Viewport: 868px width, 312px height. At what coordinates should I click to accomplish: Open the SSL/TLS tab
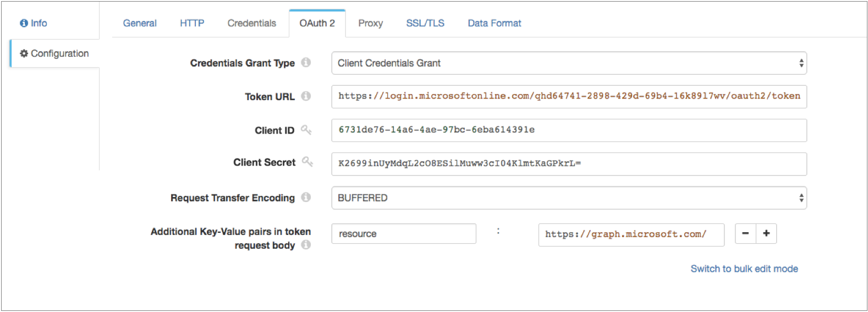point(425,23)
